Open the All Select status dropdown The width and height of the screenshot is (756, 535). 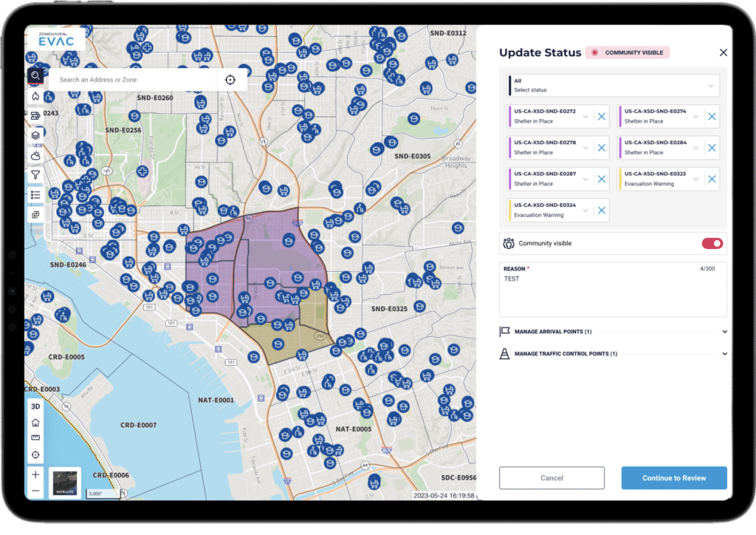pyautogui.click(x=613, y=86)
